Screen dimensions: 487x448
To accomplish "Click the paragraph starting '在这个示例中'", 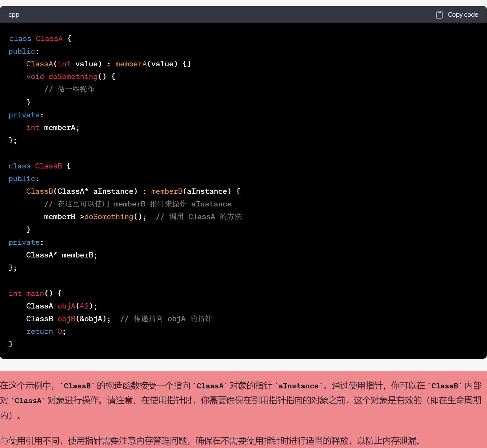I will [241, 400].
